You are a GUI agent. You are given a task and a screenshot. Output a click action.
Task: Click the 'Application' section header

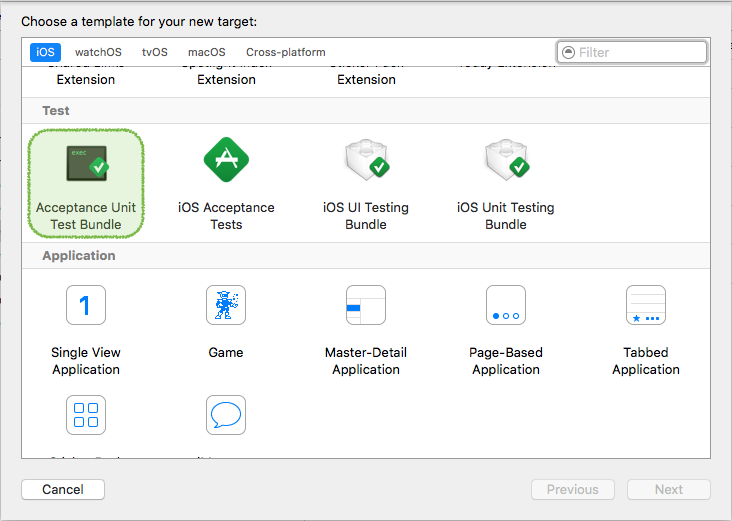(79, 256)
